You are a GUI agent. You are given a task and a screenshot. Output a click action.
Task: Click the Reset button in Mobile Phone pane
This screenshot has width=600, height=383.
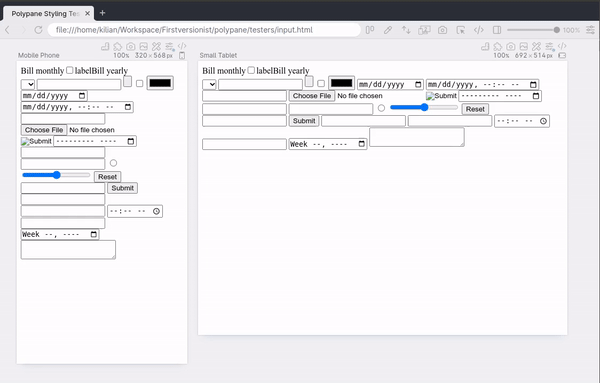pyautogui.click(x=108, y=177)
